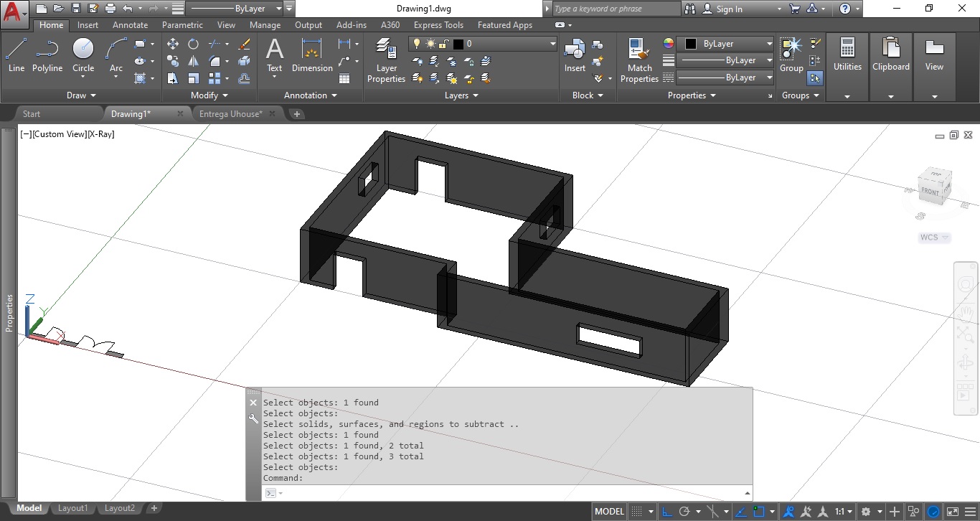
Task: Go to the Start file tab
Action: coord(32,114)
